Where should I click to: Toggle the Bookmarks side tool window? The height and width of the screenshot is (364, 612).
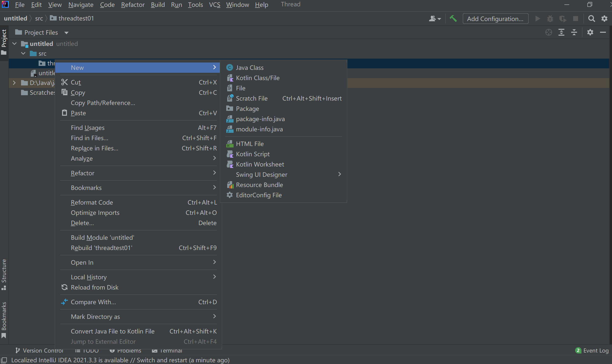click(x=4, y=319)
